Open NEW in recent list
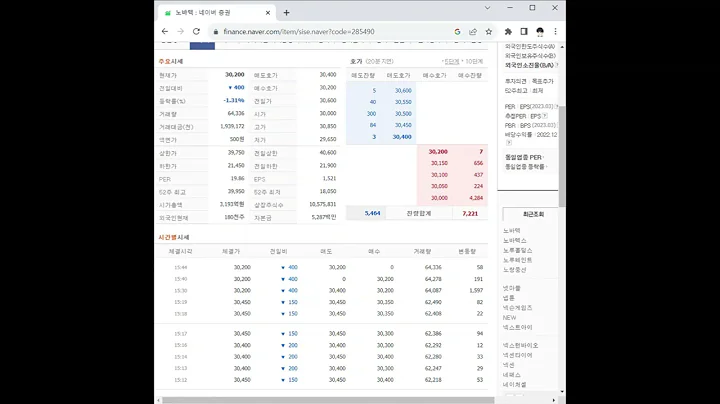This screenshot has width=720, height=404. [x=509, y=318]
